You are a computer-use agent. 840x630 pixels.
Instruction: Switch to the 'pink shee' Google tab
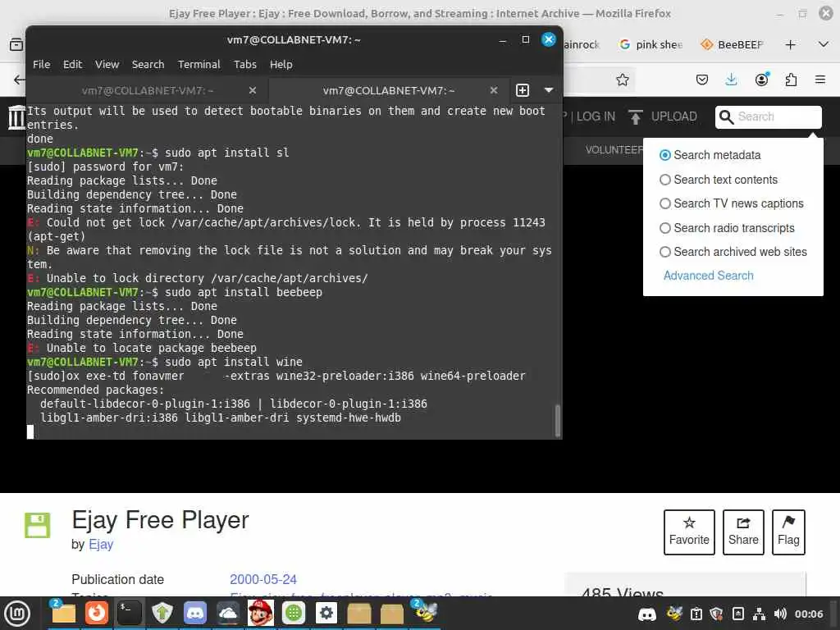[651, 45]
